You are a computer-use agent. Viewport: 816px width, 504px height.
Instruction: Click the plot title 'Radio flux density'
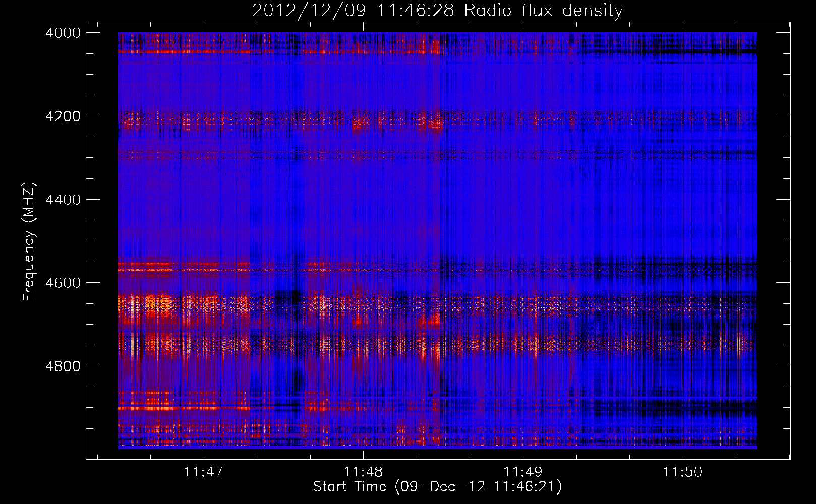pyautogui.click(x=543, y=10)
